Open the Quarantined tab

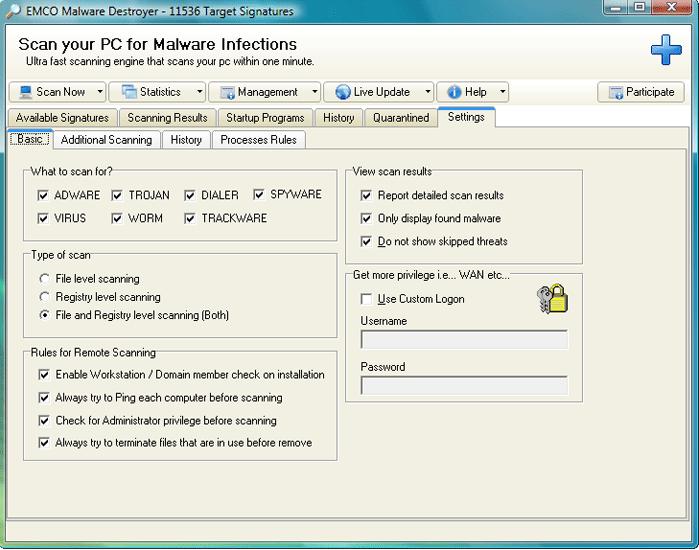401,118
